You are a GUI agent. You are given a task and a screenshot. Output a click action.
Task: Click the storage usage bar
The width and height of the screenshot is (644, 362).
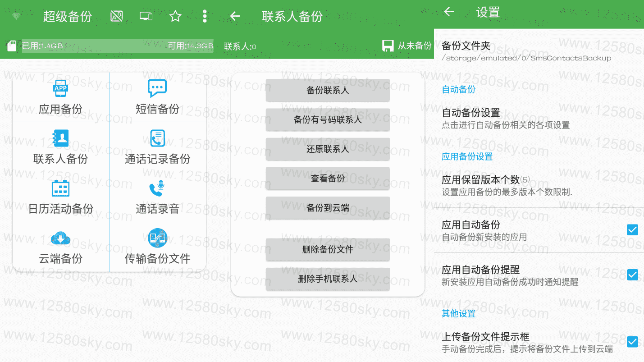click(118, 46)
